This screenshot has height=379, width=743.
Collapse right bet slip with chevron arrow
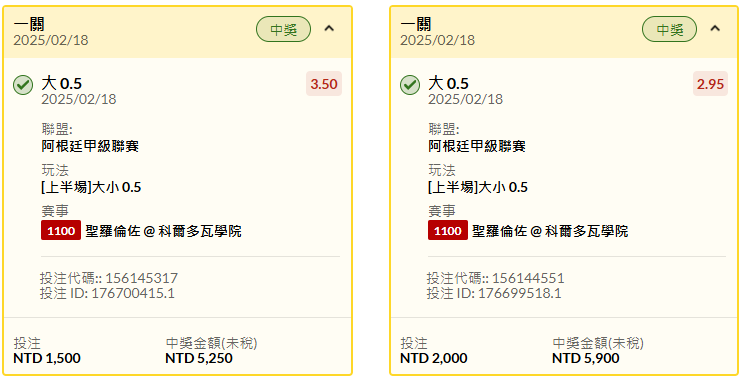pos(715,29)
